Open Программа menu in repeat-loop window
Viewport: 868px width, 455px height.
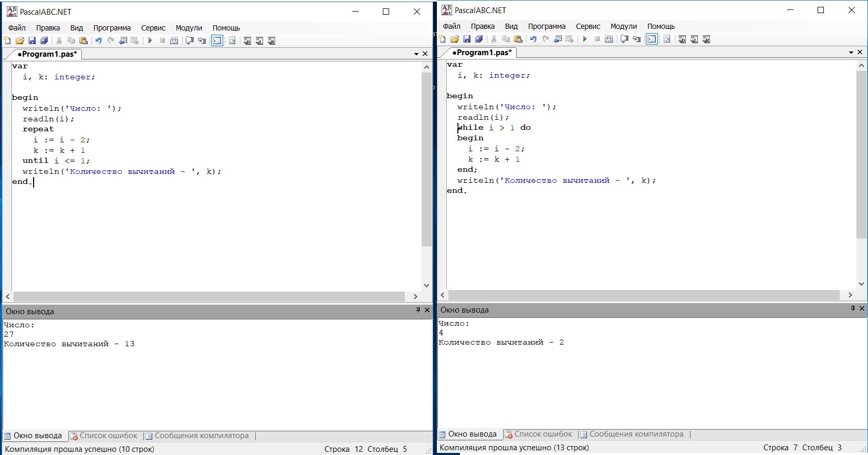pyautogui.click(x=112, y=28)
